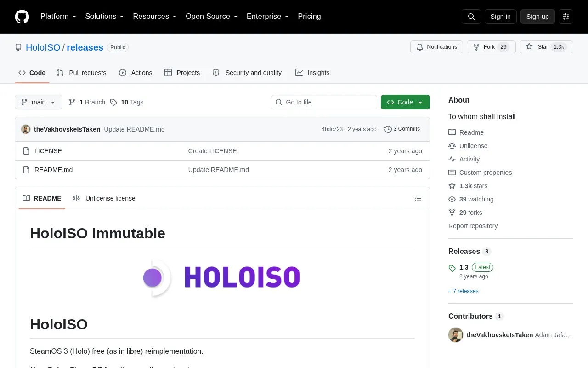Image resolution: width=588 pixels, height=368 pixels.
Task: Open the header appearance settings icon
Action: [x=566, y=17]
